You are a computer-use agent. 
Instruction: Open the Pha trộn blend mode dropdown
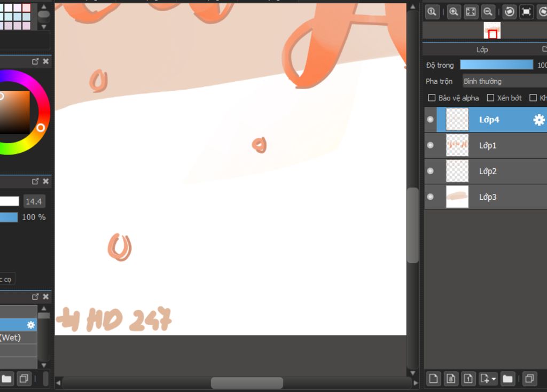[x=504, y=81]
